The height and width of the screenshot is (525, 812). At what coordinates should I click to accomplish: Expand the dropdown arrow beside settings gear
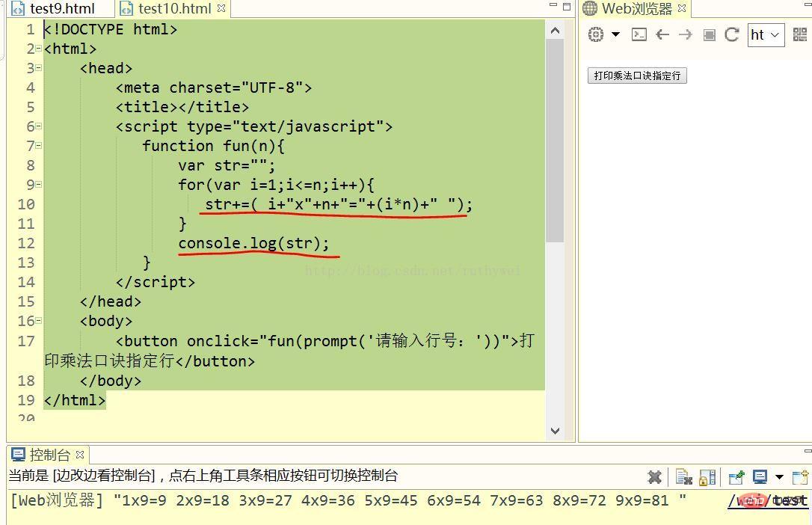coord(615,34)
